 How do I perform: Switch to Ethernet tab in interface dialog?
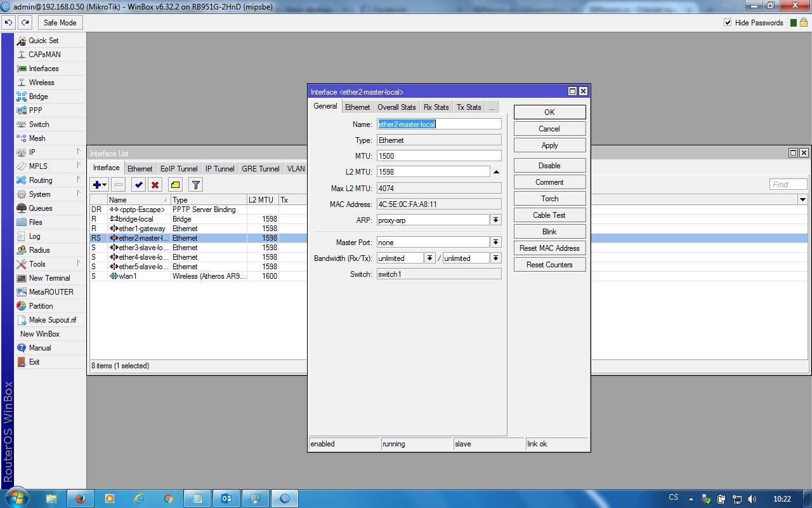click(357, 107)
